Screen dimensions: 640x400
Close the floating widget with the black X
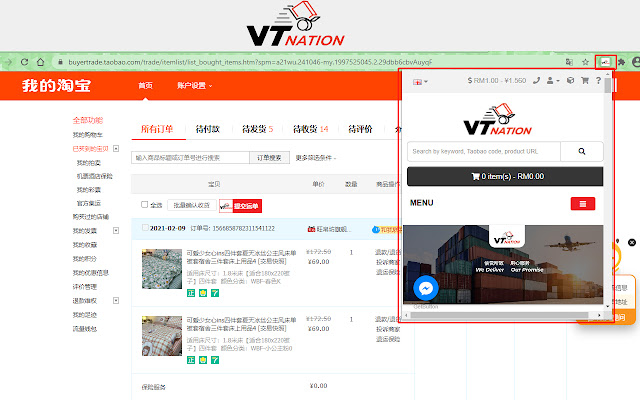[632, 242]
